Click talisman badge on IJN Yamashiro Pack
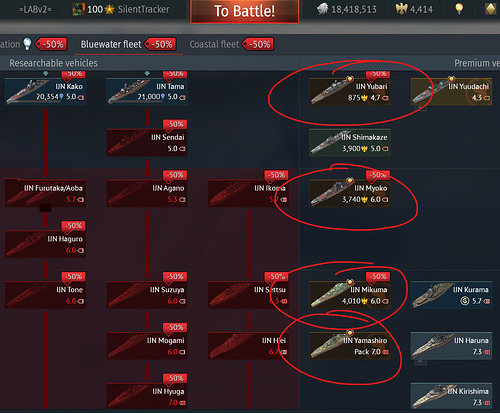500x413 pixels. tap(350, 333)
